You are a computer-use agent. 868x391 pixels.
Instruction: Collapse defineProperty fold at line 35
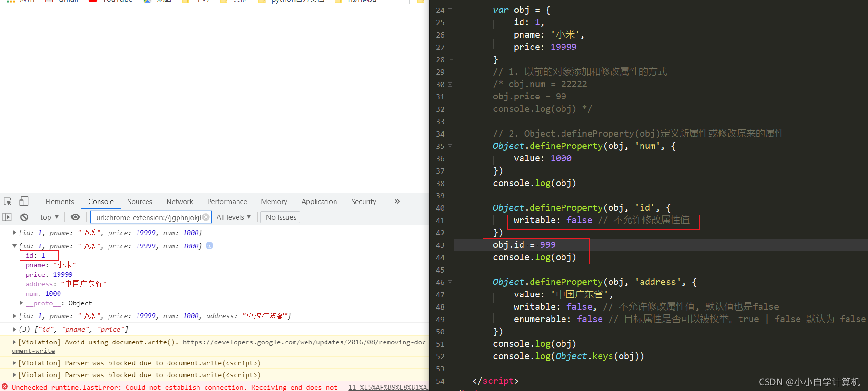coord(450,146)
